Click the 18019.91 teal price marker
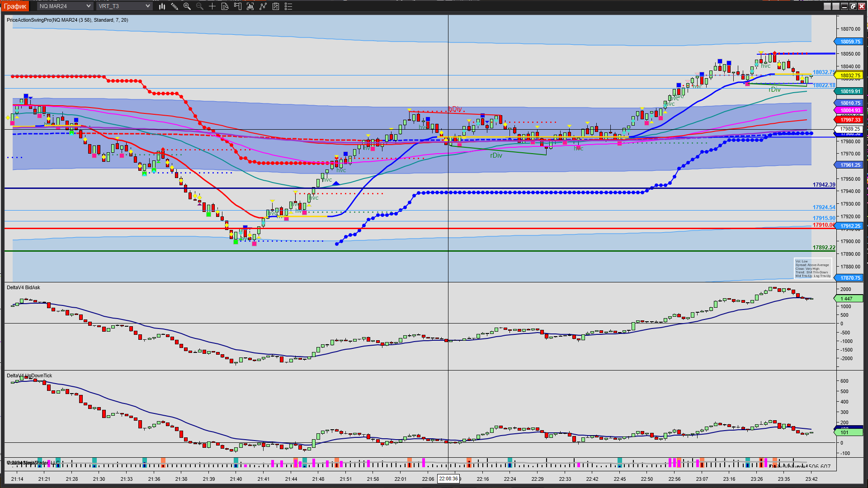The height and width of the screenshot is (488, 868). click(x=849, y=91)
